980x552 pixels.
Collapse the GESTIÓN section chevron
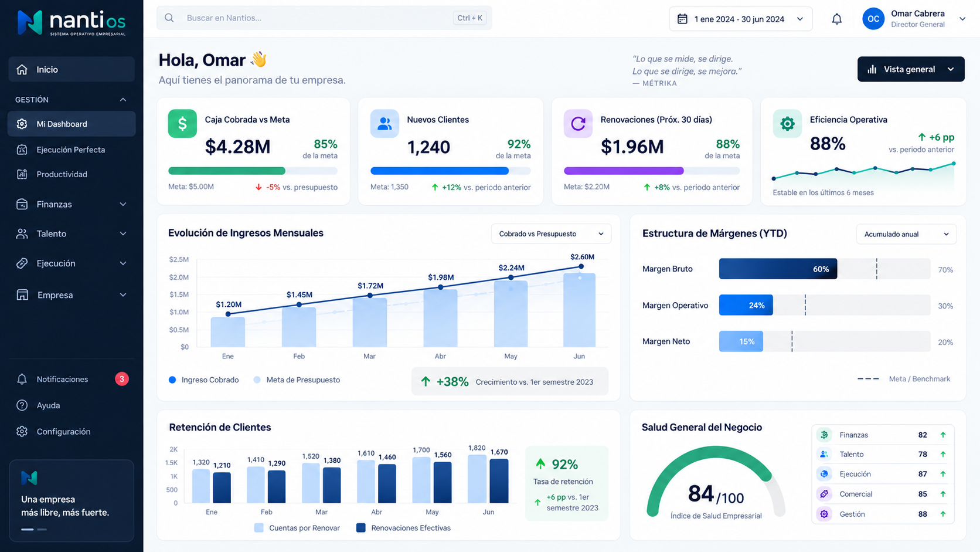pos(123,100)
